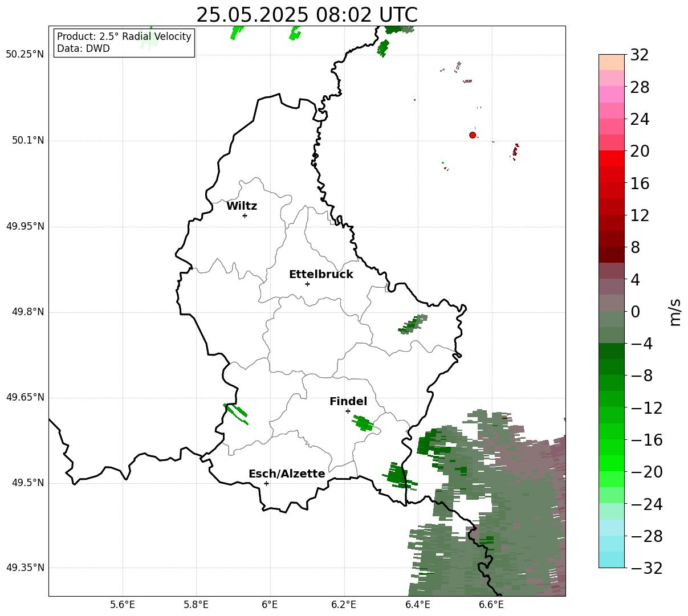Select the Wiltz city label
Screen dimensions: 688x616
tap(242, 206)
